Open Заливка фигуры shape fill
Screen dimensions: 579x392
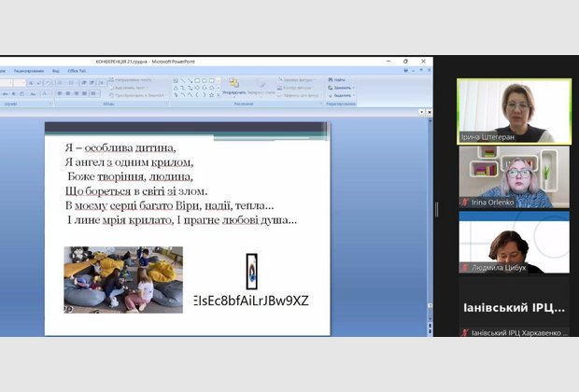click(297, 79)
